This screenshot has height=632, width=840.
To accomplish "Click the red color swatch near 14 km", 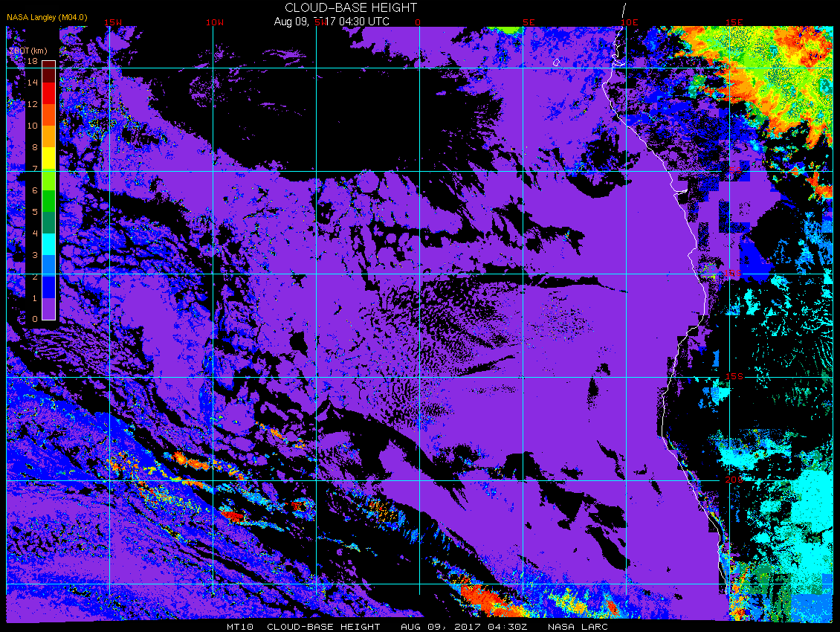I will coord(49,93).
